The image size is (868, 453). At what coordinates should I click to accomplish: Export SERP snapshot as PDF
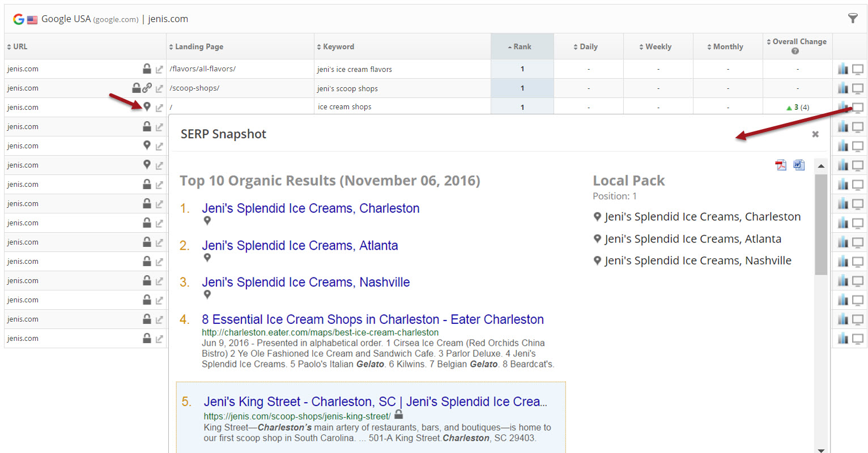point(781,165)
